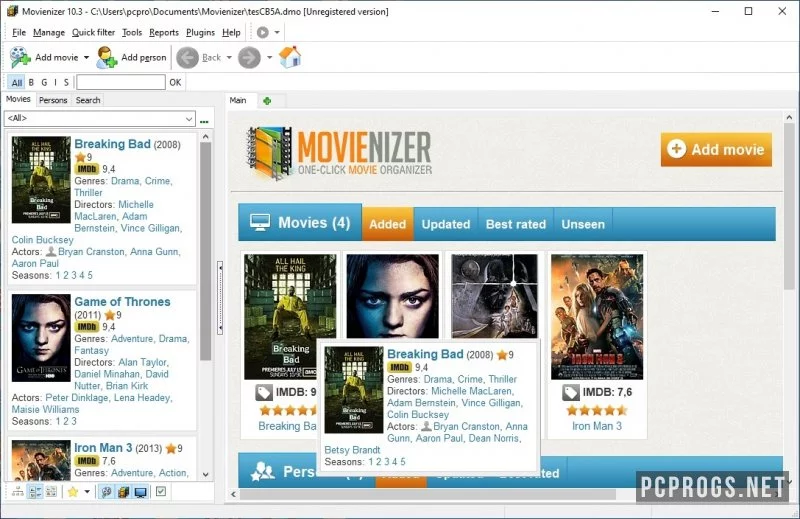Click the tag icon under the Breaking Bad poster

coord(264,392)
